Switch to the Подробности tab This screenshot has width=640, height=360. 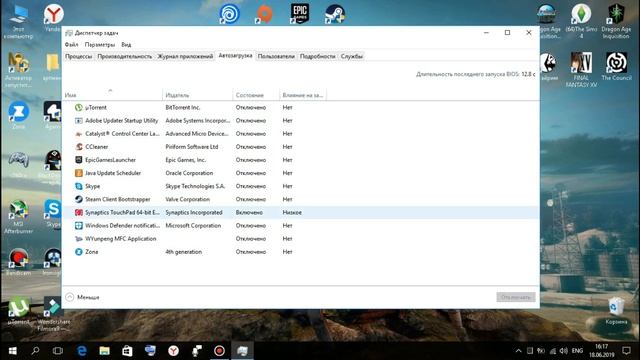[x=318, y=56]
